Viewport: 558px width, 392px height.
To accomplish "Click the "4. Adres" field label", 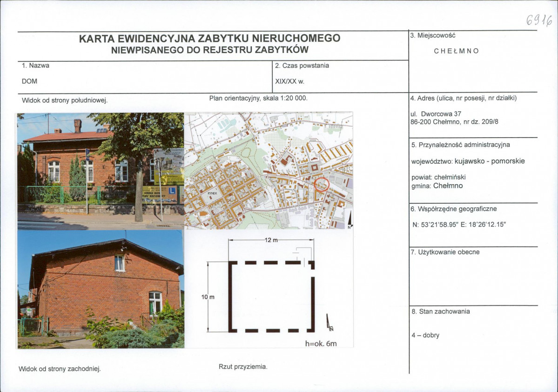I will [464, 98].
